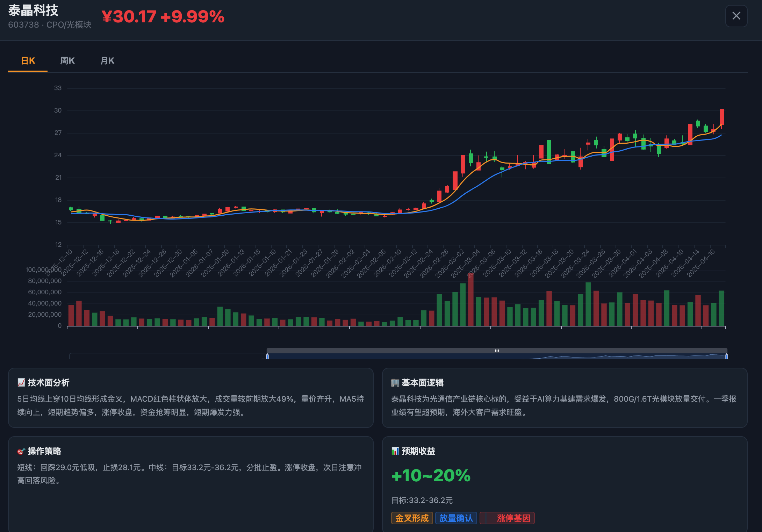Click the 涨停基因 red tag
The image size is (762, 532).
[507, 518]
